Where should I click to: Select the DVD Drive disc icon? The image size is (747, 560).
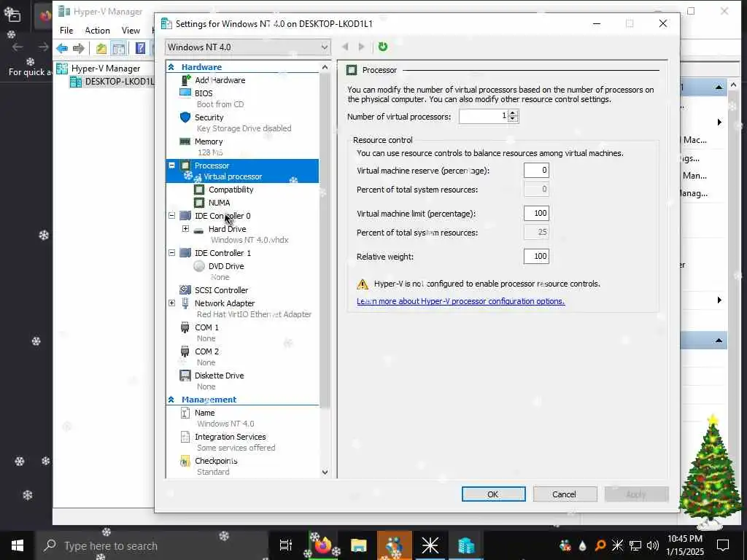coord(199,266)
